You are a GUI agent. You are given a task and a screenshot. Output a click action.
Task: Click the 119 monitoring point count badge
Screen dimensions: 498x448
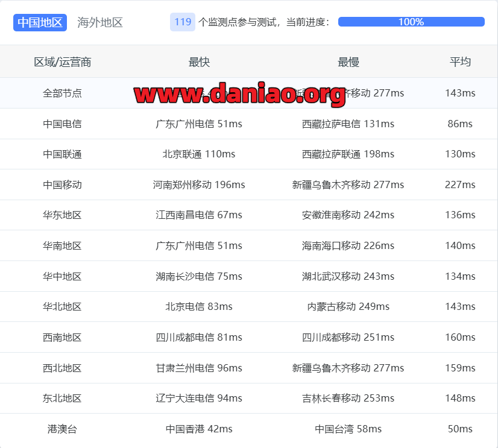(183, 22)
